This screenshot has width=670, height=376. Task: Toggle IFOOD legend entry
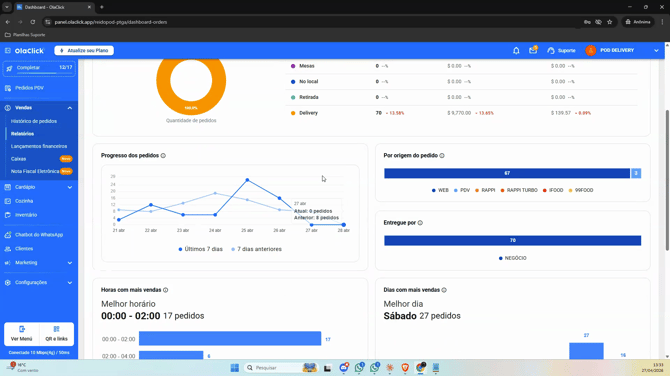(x=553, y=190)
